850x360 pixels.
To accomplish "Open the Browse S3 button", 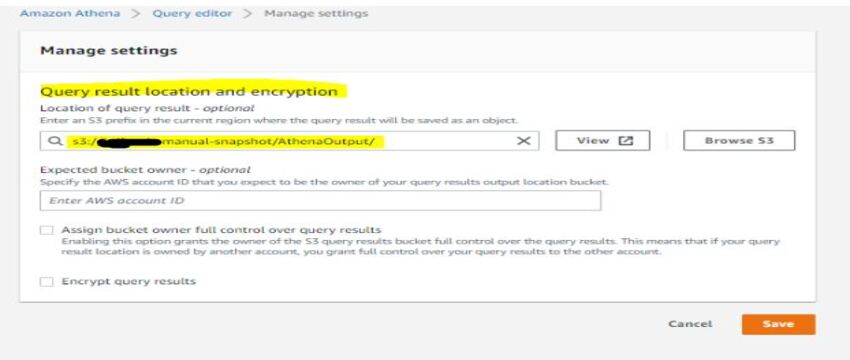I will point(739,140).
